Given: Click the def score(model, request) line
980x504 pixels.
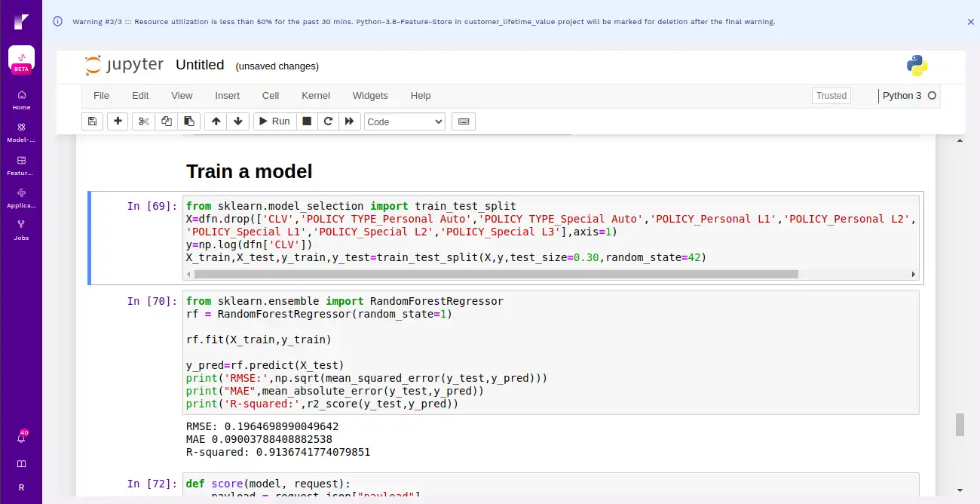Looking at the screenshot, I should [268, 484].
